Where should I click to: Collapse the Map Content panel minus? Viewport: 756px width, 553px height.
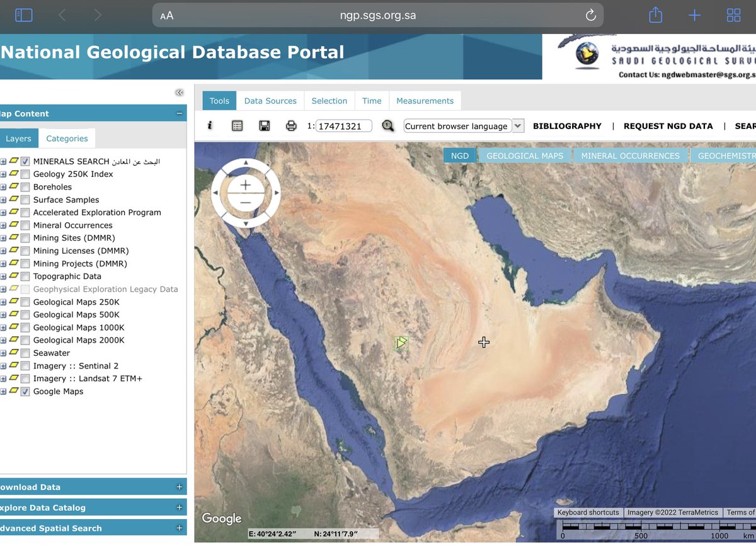pyautogui.click(x=180, y=114)
